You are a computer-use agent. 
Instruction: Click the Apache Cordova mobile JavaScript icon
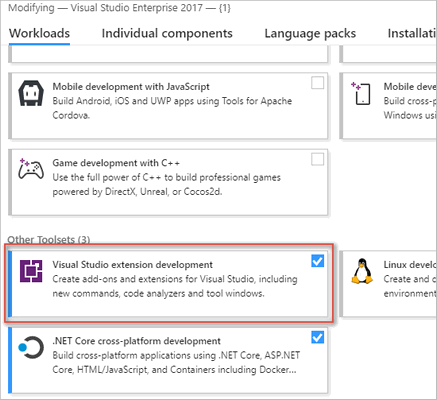coord(31,94)
